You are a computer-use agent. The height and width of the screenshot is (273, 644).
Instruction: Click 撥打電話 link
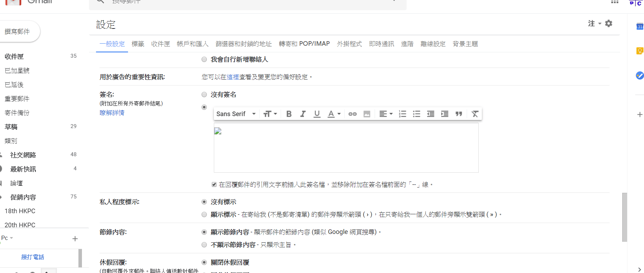[33, 257]
